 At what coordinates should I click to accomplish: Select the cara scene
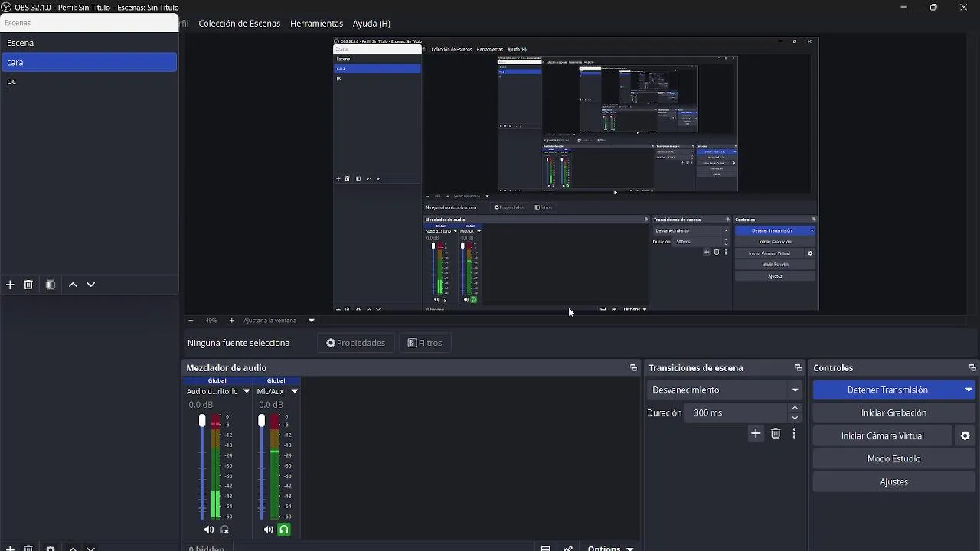pyautogui.click(x=89, y=62)
